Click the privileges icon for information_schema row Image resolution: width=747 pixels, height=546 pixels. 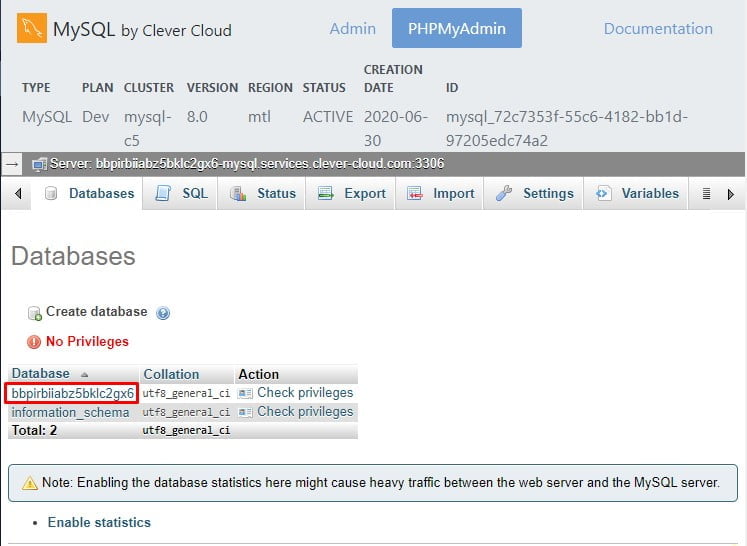pyautogui.click(x=245, y=412)
